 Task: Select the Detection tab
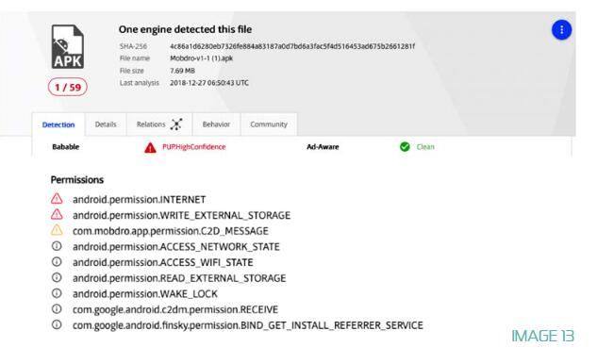pyautogui.click(x=58, y=124)
